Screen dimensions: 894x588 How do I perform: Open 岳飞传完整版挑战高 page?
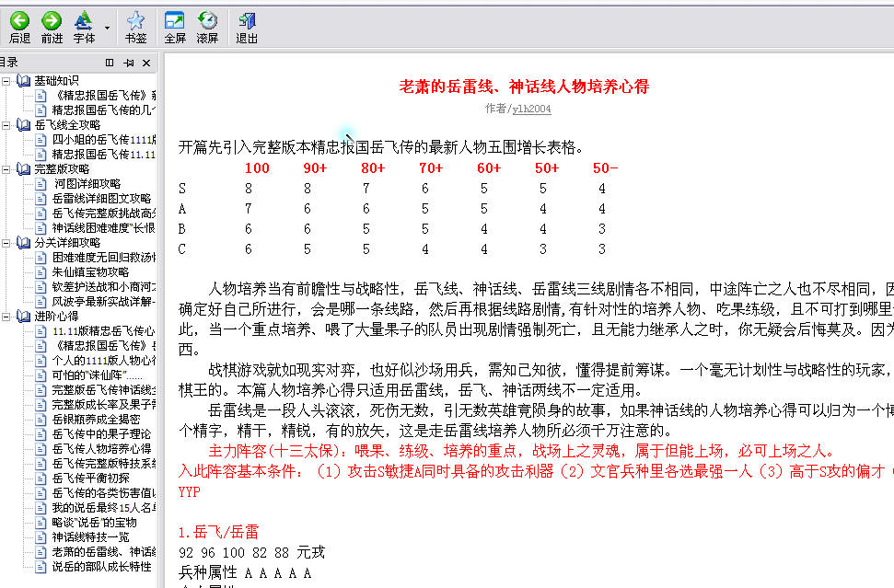pyautogui.click(x=104, y=213)
